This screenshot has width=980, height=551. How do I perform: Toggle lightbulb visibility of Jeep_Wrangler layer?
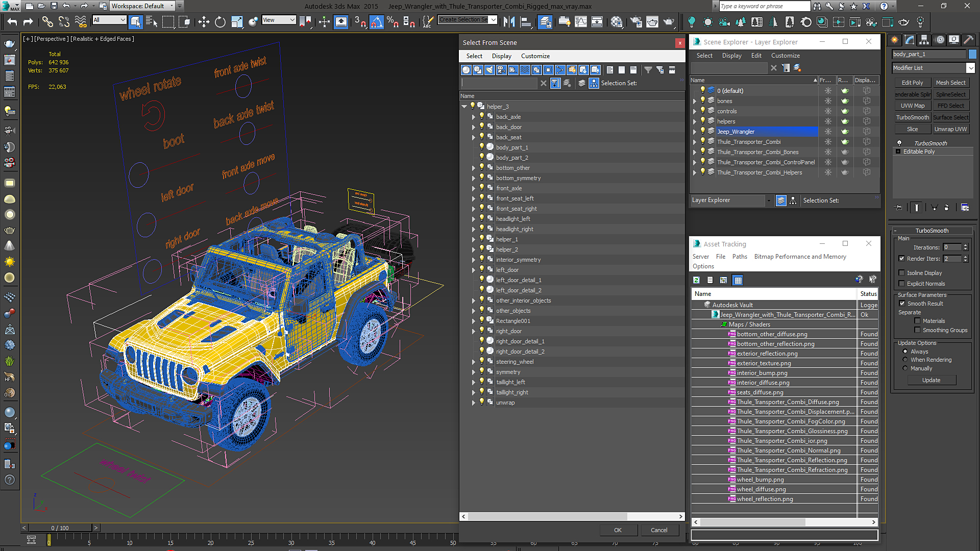[703, 131]
